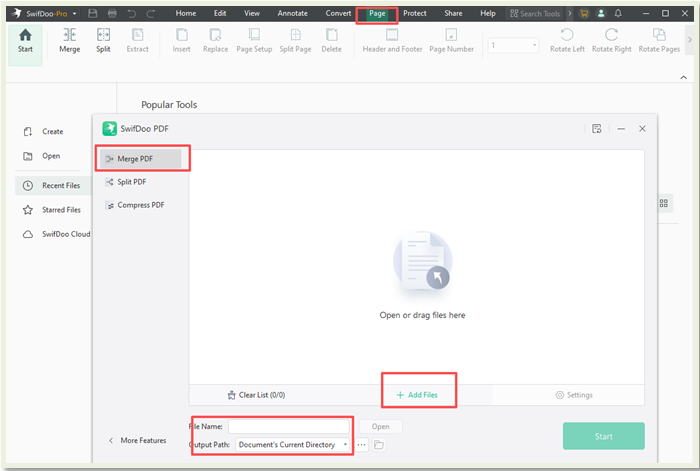Select the Split Page tool
This screenshot has width=700, height=471.
click(296, 41)
